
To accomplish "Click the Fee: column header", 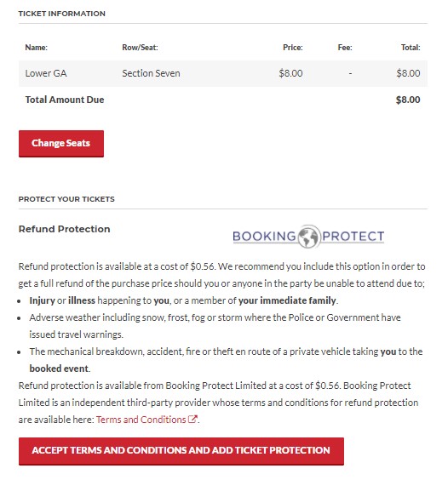I will tap(345, 48).
